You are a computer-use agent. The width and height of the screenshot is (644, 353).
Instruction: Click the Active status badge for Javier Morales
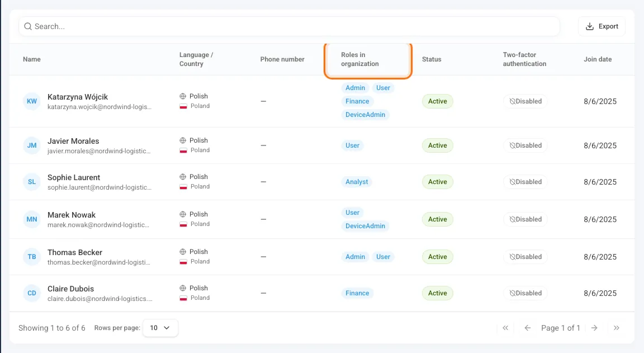(x=437, y=145)
